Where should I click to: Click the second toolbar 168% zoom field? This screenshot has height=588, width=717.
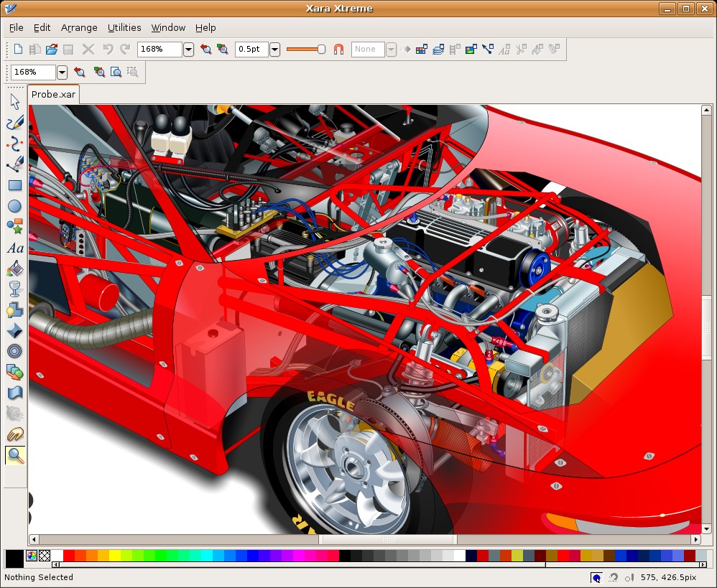(33, 72)
